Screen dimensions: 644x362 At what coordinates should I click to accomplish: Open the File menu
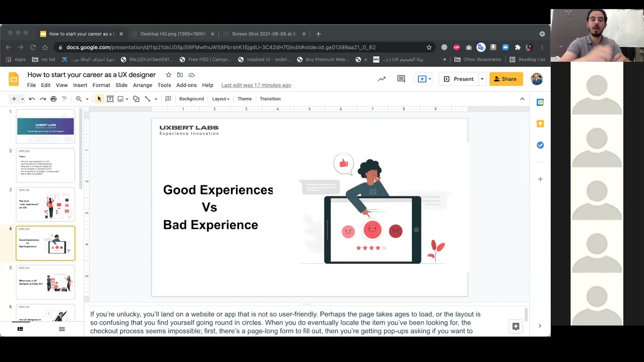click(31, 85)
